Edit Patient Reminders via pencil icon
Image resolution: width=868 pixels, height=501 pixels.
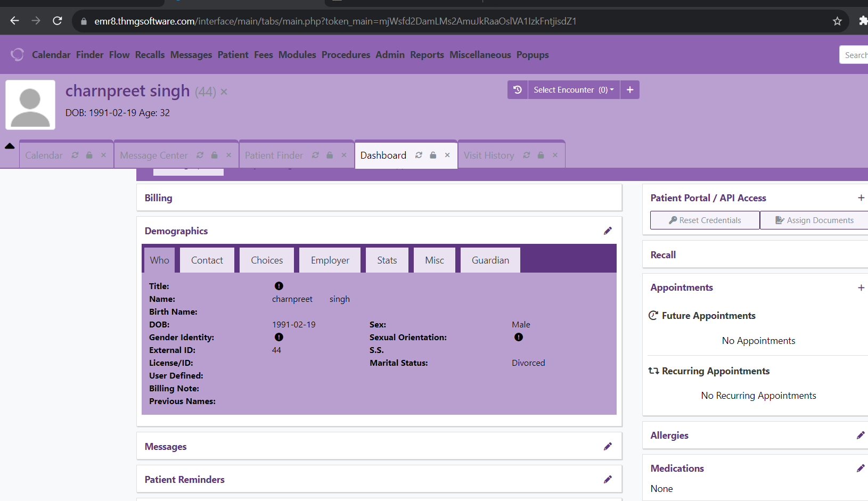(608, 479)
